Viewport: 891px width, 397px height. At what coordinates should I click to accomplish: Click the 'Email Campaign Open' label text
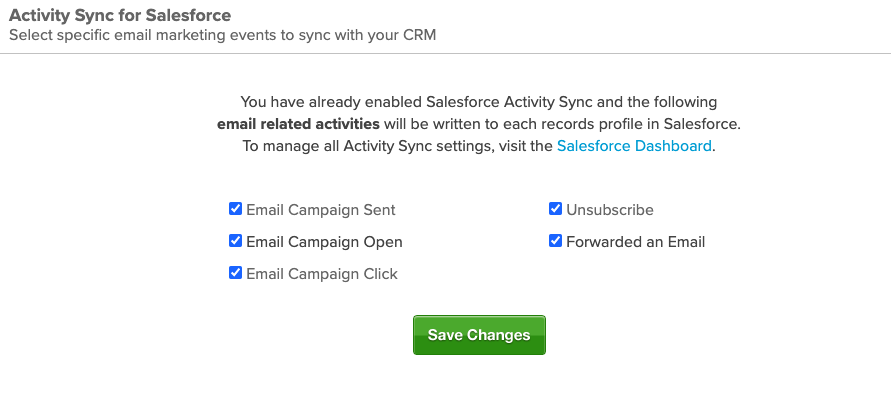[x=324, y=242]
